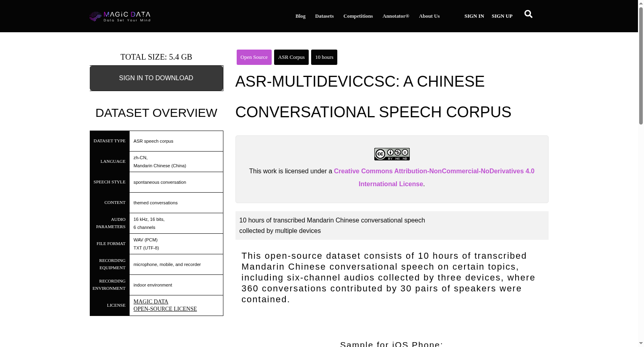This screenshot has height=347, width=644.
Task: Click the 'LANGUAGE' row label
Action: click(x=113, y=161)
